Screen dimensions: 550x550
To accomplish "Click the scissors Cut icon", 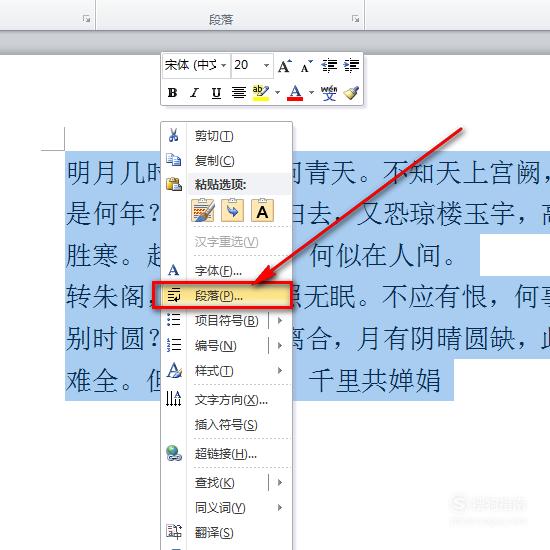I will point(174,135).
